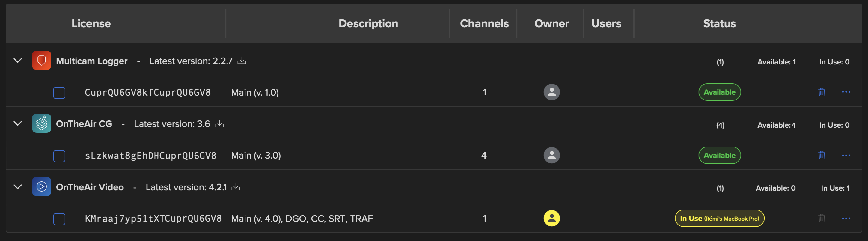Open more options for Multicam Logger license
The width and height of the screenshot is (868, 241).
click(846, 92)
